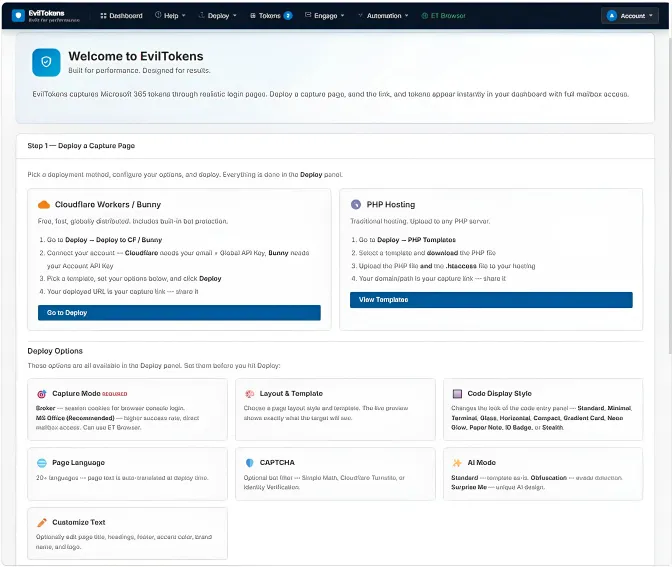Open the ET Browser nav link
Screen dimensions: 672x567
[444, 16]
